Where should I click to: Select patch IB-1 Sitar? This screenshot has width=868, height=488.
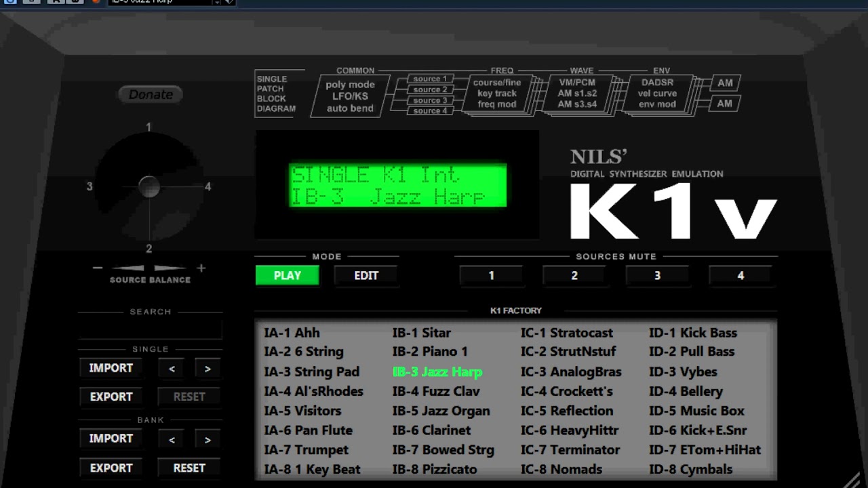point(421,333)
